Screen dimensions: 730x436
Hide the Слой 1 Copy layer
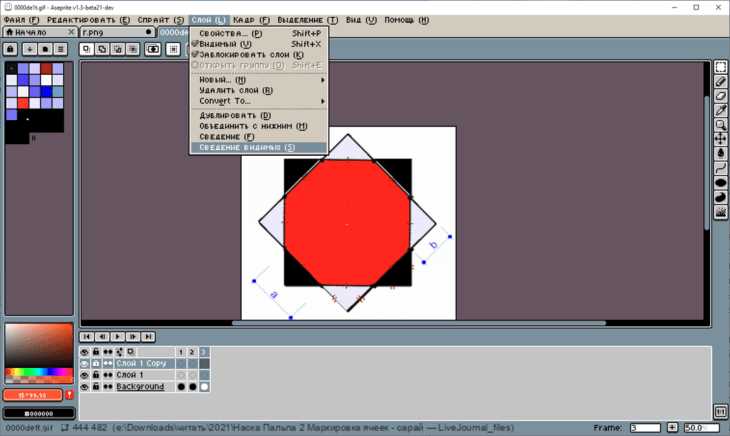pyautogui.click(x=84, y=363)
